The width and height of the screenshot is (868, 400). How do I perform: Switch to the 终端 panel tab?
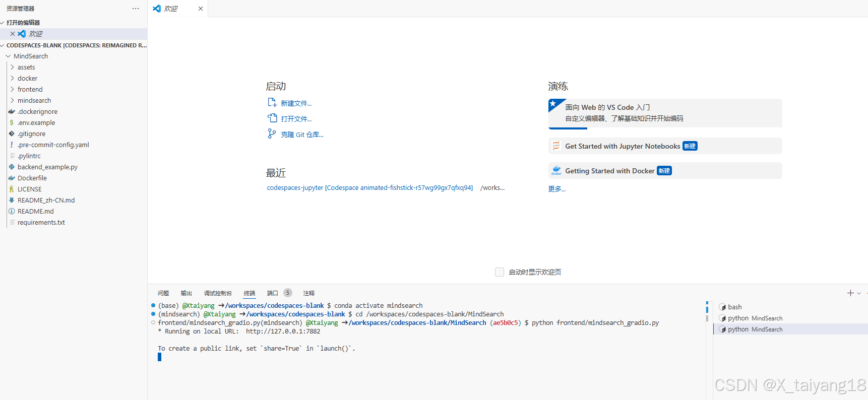tap(250, 293)
